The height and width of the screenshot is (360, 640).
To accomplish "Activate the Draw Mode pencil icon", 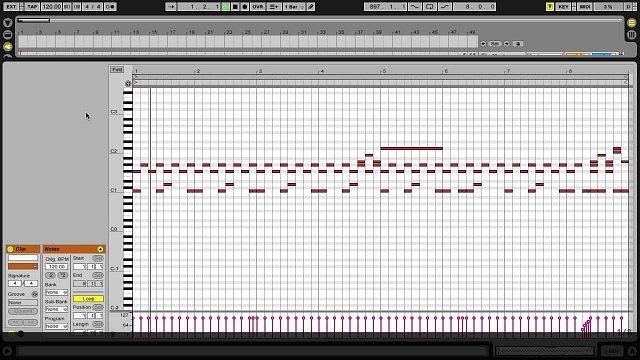I will [311, 7].
